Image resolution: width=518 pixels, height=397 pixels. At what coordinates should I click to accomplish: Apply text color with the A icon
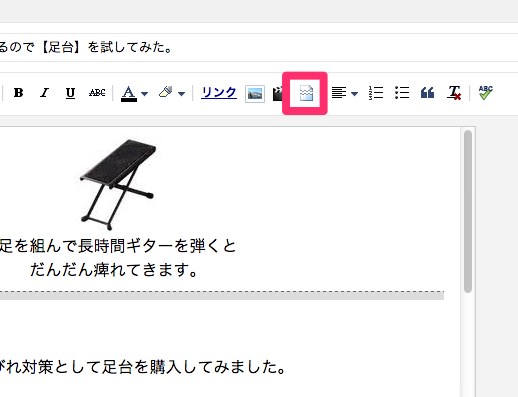coord(129,93)
